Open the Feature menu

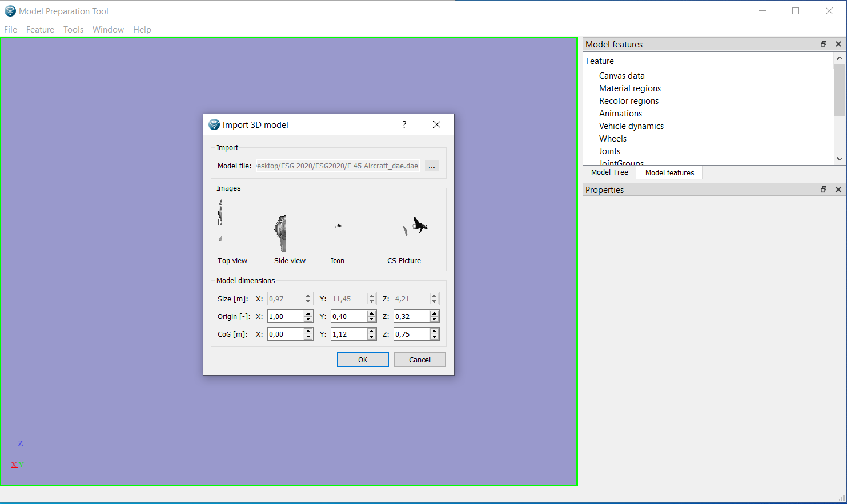(40, 30)
